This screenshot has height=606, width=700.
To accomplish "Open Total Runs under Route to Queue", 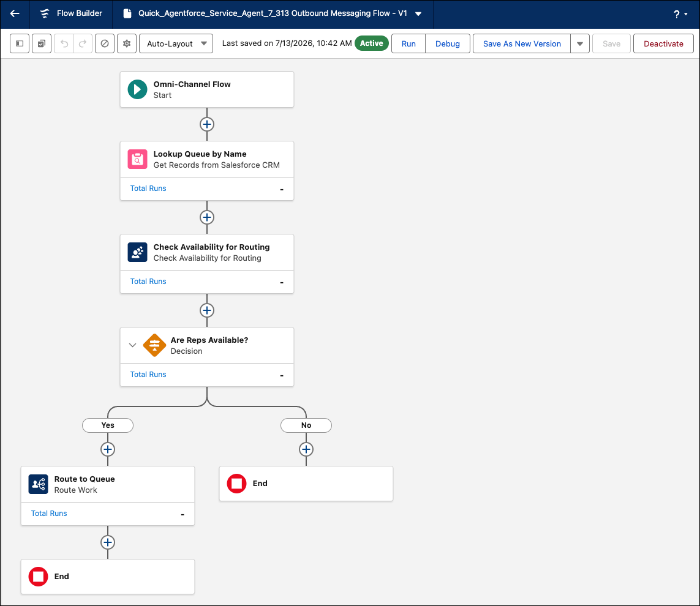I will [49, 514].
